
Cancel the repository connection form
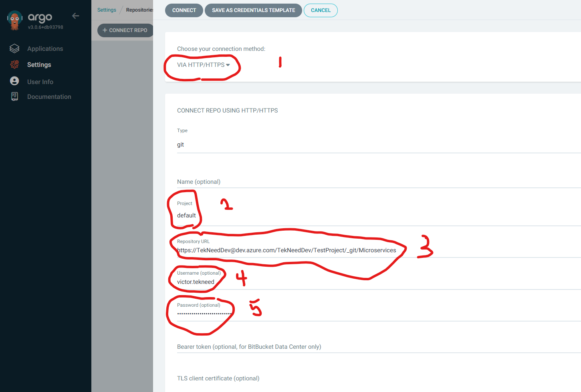[x=321, y=10]
